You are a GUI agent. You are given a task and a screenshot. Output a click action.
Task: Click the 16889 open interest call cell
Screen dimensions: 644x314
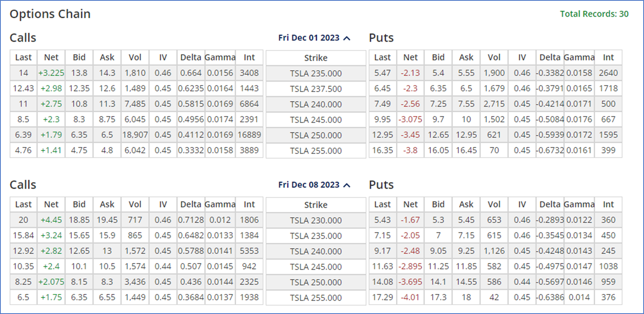(249, 135)
